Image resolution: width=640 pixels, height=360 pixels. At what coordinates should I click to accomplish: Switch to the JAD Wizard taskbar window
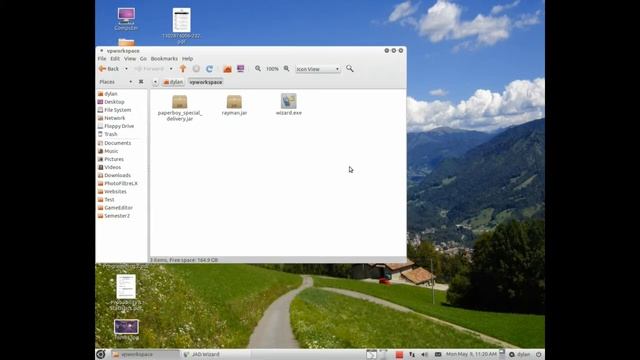(x=215, y=354)
